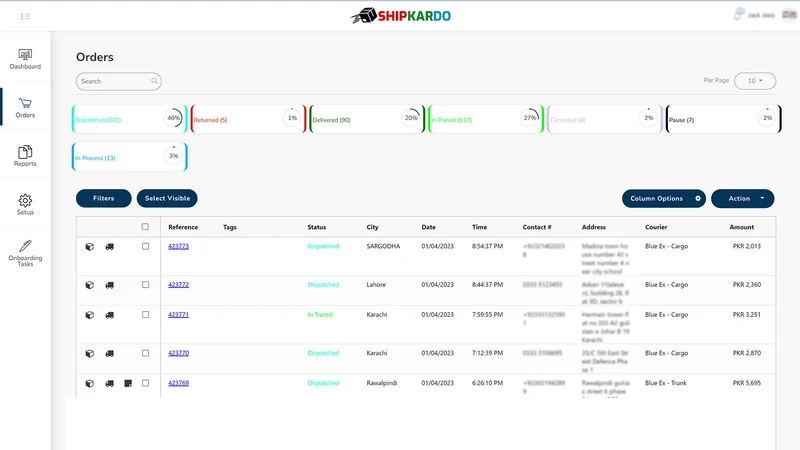Open order reference 423772 link
Screen dimensions: 800x450
tap(179, 284)
